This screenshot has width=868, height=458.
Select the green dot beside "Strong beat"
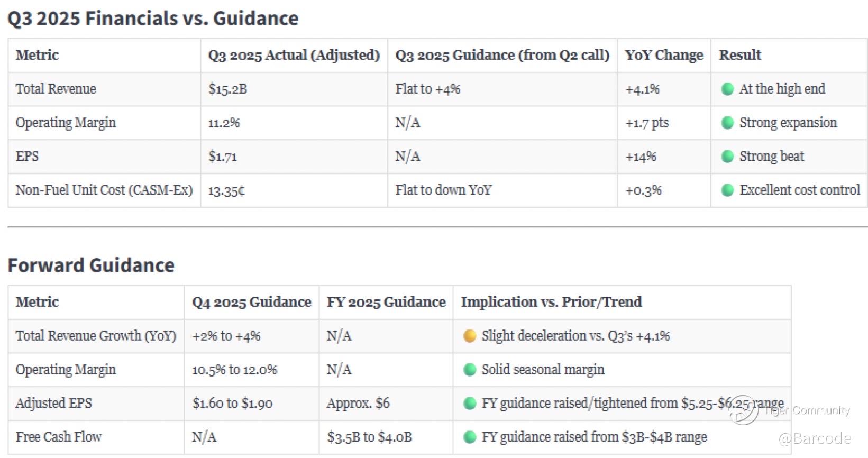tap(727, 157)
